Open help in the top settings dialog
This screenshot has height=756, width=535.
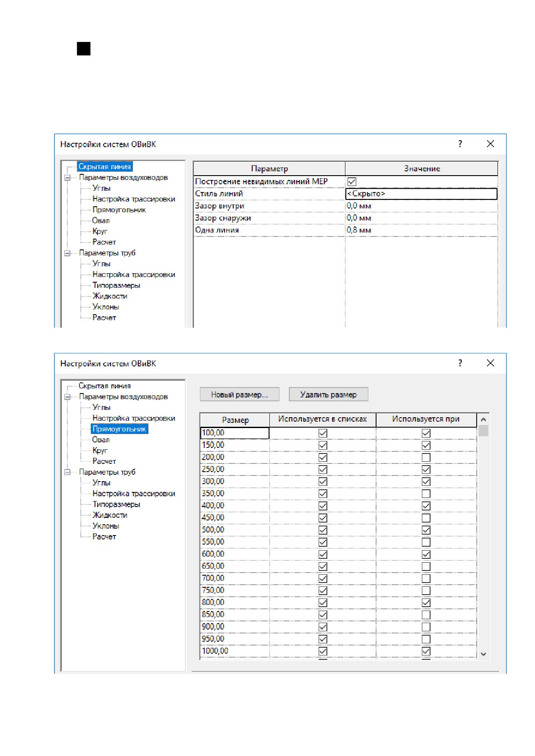coord(460,144)
